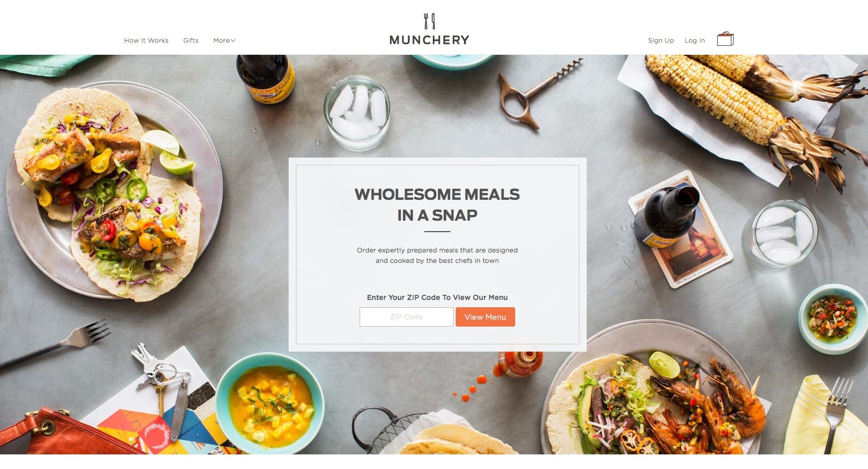Image resolution: width=868 pixels, height=469 pixels.
Task: Click the orange View Menu button
Action: [x=485, y=317]
